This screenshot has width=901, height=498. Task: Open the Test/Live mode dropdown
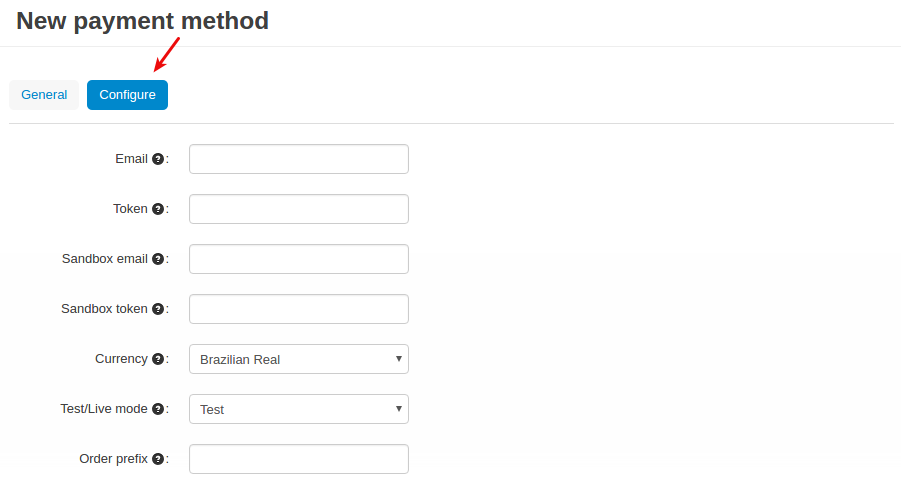tap(299, 409)
